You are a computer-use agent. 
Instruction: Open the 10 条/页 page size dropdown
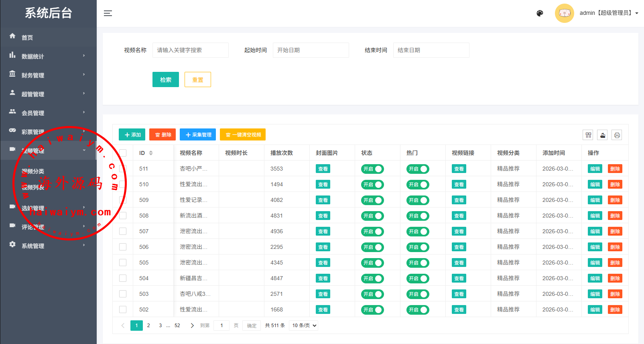coord(304,326)
